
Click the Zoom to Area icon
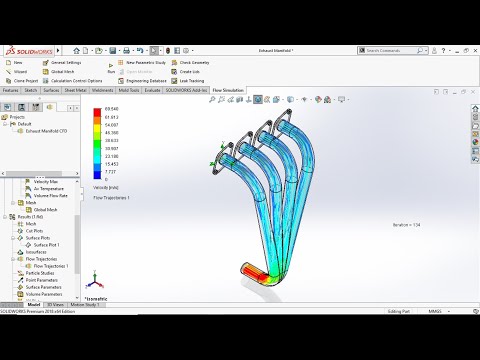click(x=221, y=99)
